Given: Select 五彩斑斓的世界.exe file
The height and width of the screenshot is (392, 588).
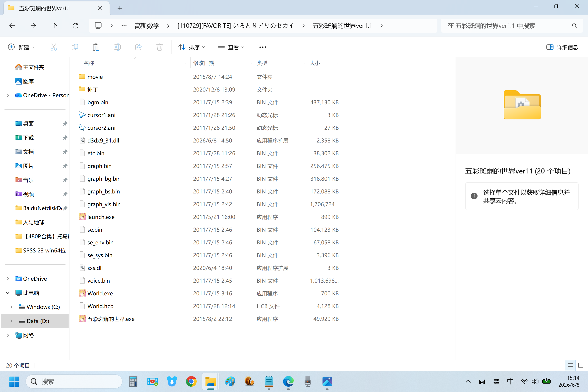Looking at the screenshot, I should (111, 319).
